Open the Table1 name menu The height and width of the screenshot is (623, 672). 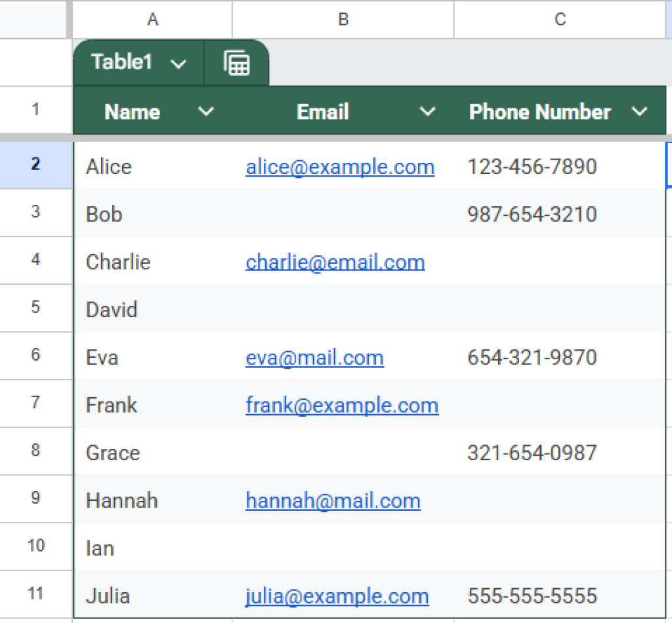point(177,62)
